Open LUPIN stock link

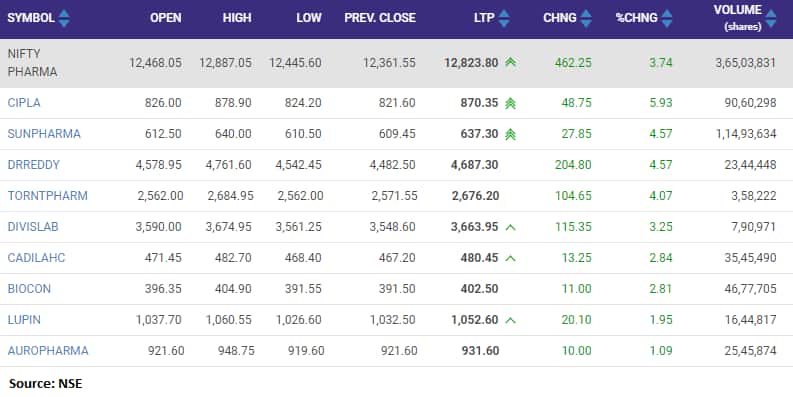pyautogui.click(x=24, y=320)
